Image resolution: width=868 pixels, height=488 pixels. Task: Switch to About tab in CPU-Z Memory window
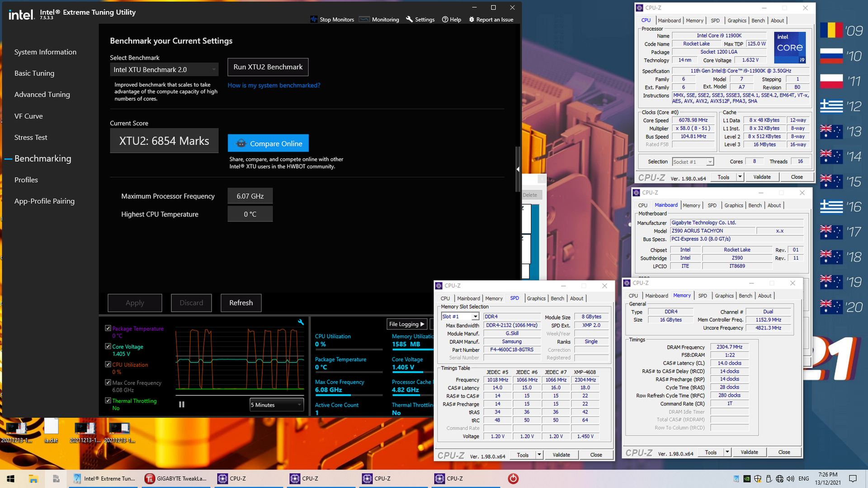tap(764, 296)
